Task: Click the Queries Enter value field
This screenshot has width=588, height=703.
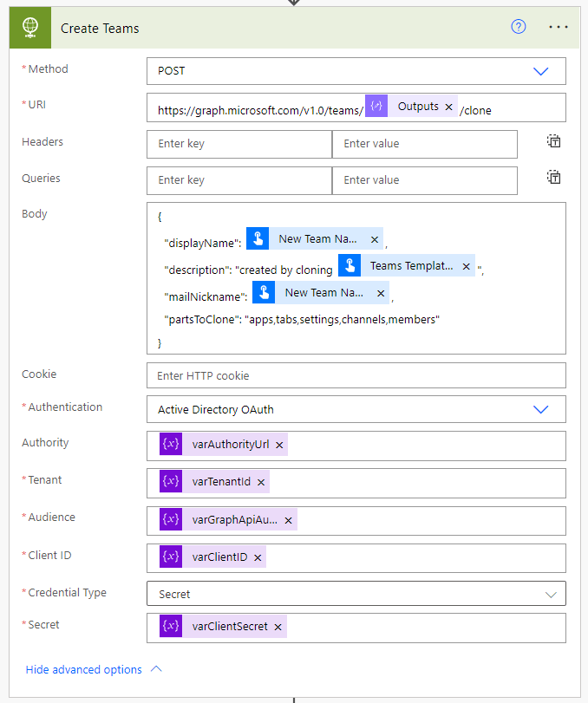Action: [425, 179]
